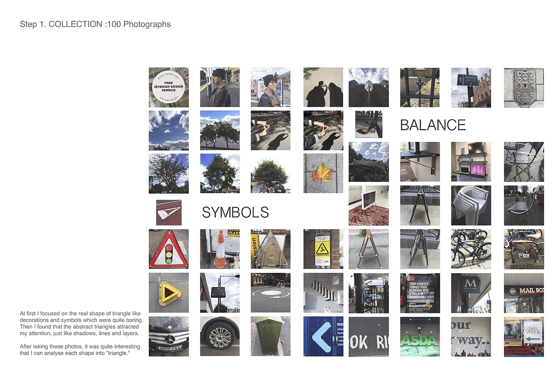This screenshot has height=392, width=555.
Task: Select the Mercedes grille KP10 FKV photo
Action: 169,337
